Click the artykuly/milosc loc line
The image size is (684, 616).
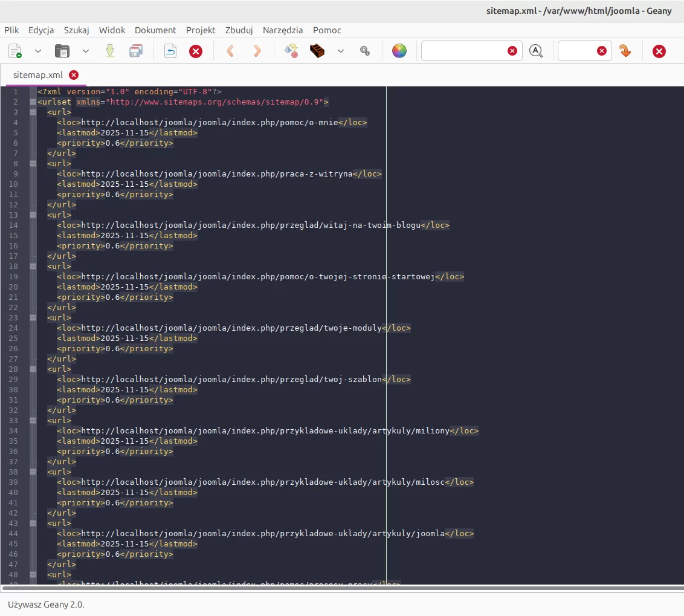[265, 482]
